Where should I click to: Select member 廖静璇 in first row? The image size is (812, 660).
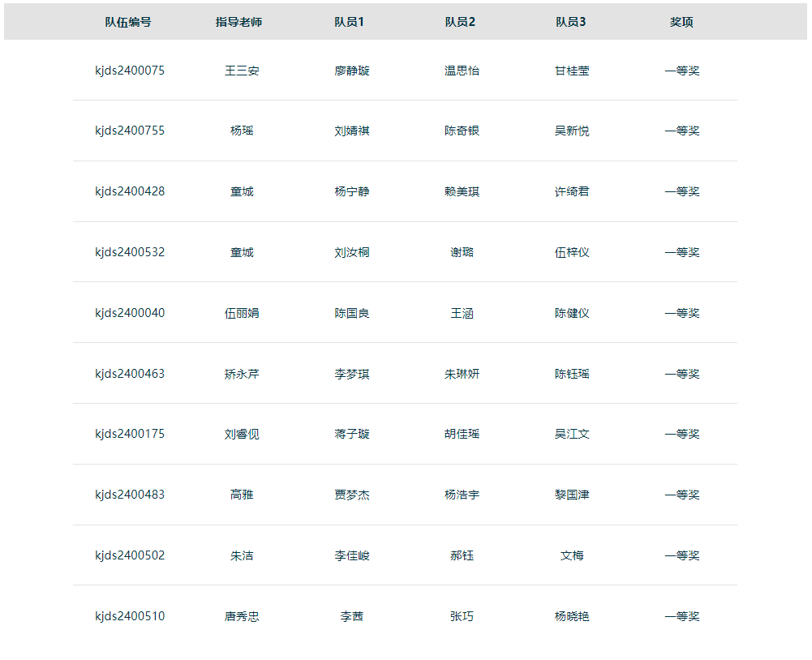349,70
